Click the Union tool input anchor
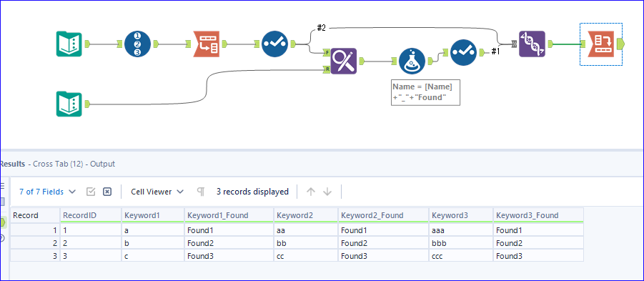 (x=514, y=44)
